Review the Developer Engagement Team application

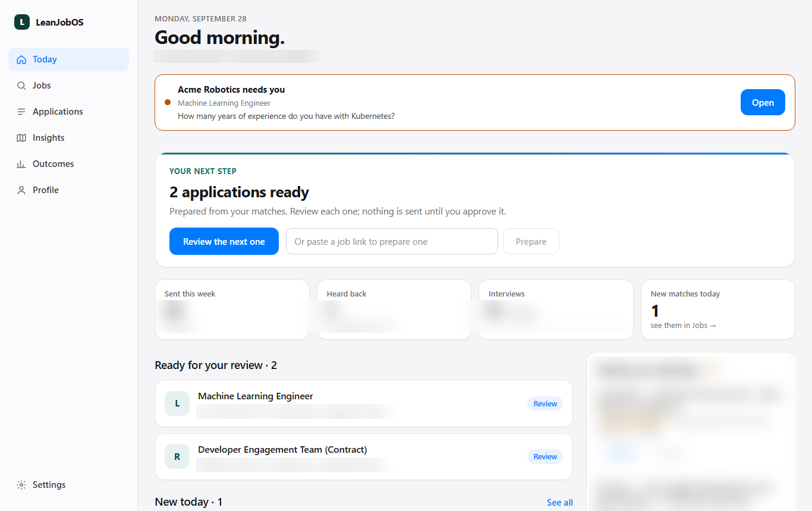point(545,456)
